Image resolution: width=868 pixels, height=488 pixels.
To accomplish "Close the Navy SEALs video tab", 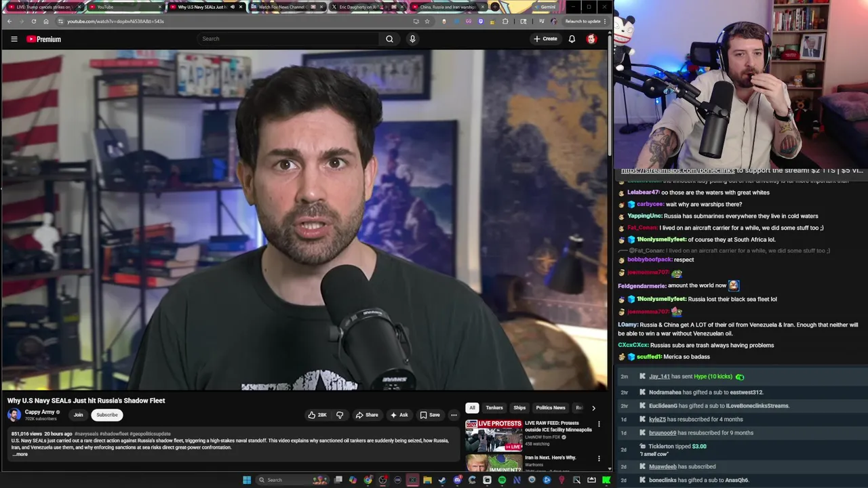I will point(241,7).
